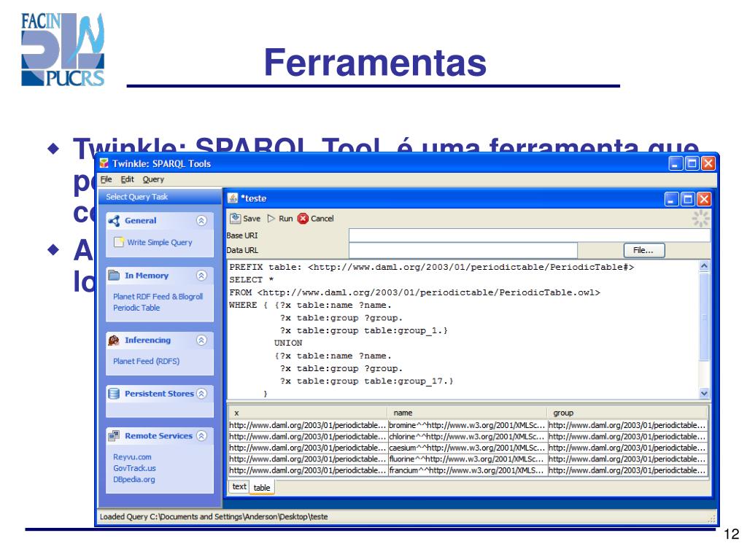Screen dimensions: 747x560
Task: Click scroll up arrow in query editor
Action: (x=704, y=266)
